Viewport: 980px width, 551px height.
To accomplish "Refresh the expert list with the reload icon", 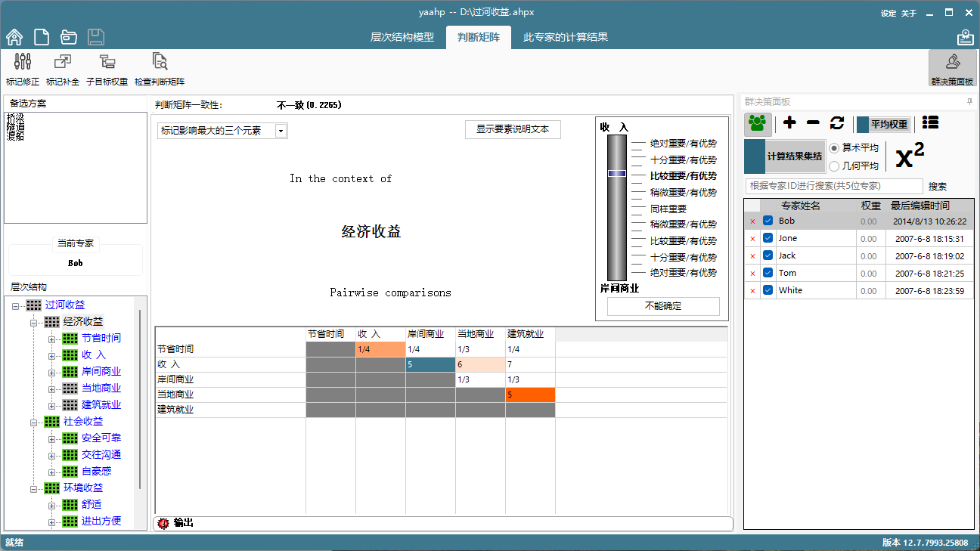I will tap(836, 123).
